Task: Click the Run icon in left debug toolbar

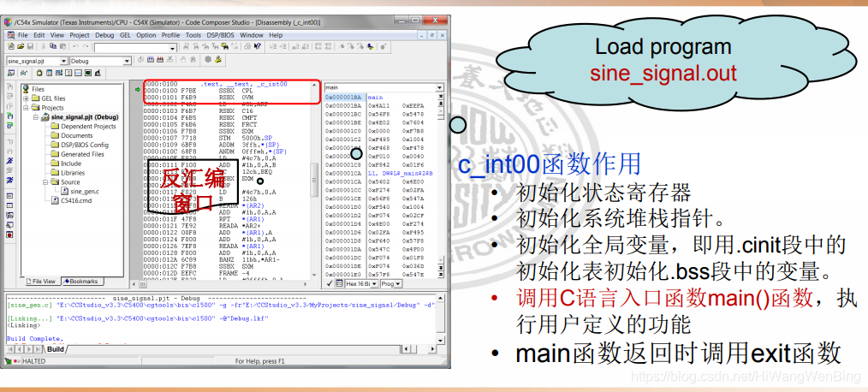Action: coord(9,162)
